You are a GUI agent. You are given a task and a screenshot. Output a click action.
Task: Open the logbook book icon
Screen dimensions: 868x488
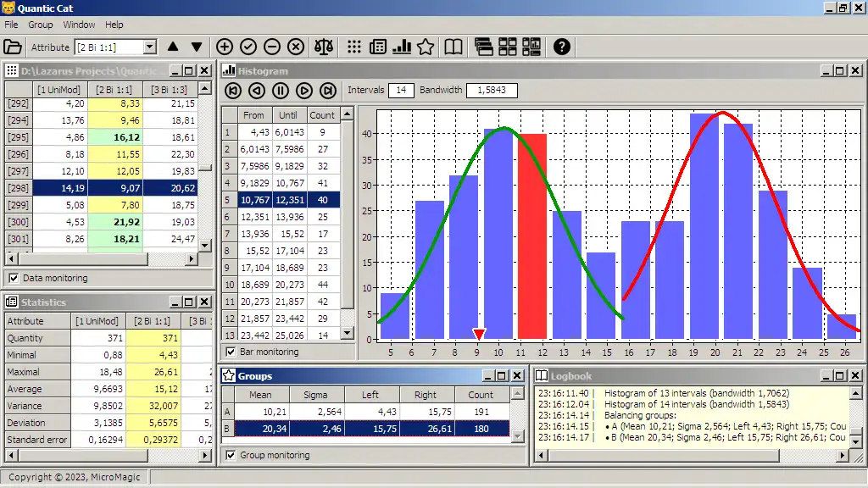pos(453,47)
